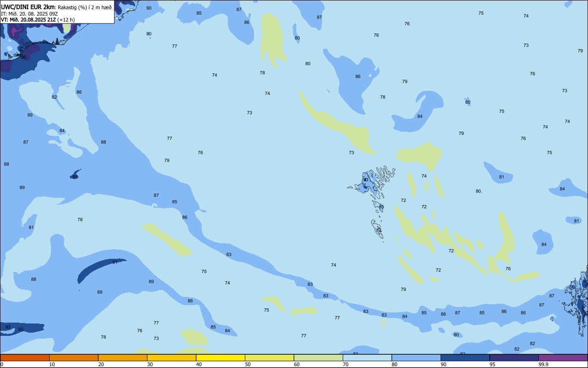Pick the 50–60 pale yellow legend swatch

269,357
